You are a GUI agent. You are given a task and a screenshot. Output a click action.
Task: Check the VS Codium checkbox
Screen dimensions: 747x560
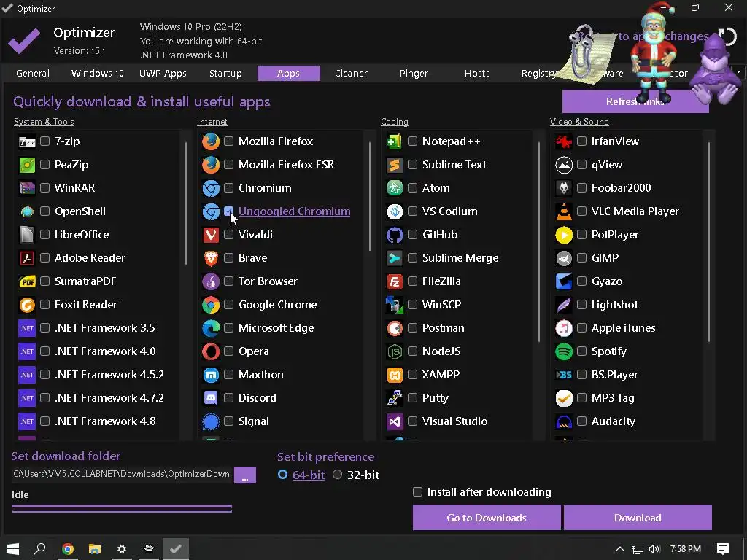[413, 211]
